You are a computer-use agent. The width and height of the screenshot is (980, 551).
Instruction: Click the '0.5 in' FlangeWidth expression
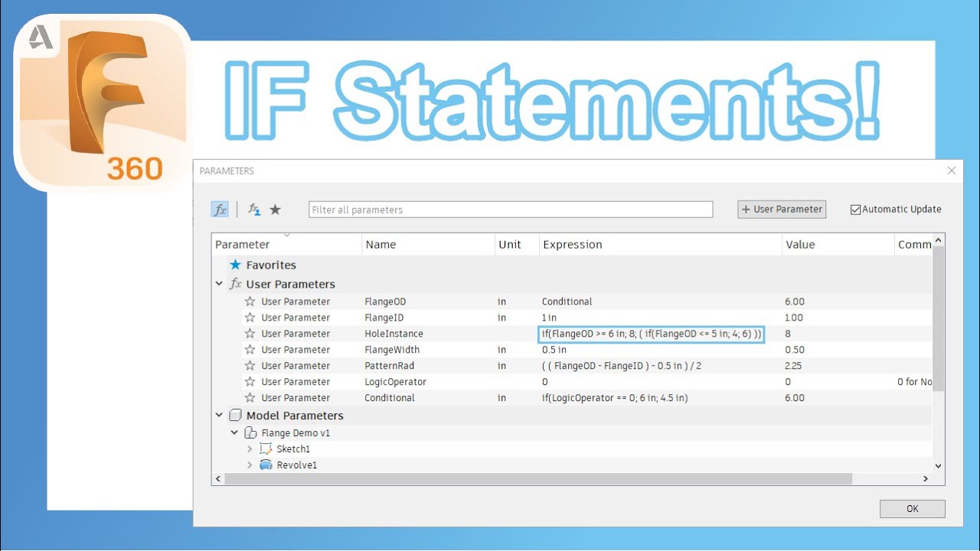[554, 350]
